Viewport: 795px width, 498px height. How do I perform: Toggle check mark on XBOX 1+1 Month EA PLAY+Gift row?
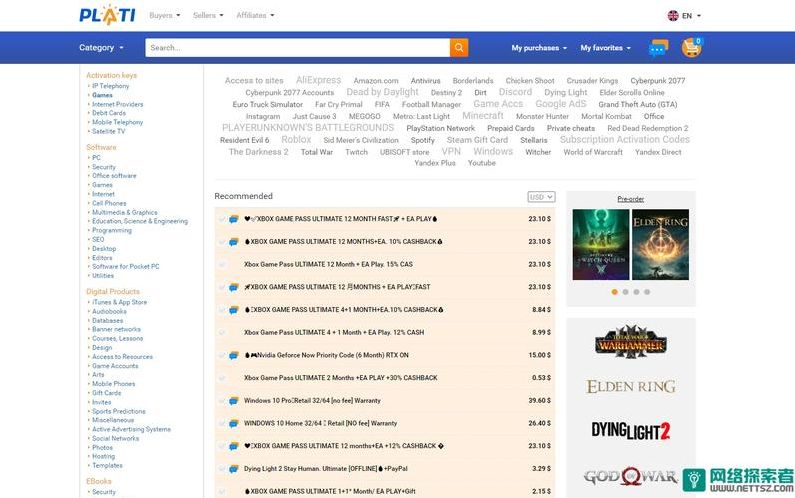tap(222, 491)
